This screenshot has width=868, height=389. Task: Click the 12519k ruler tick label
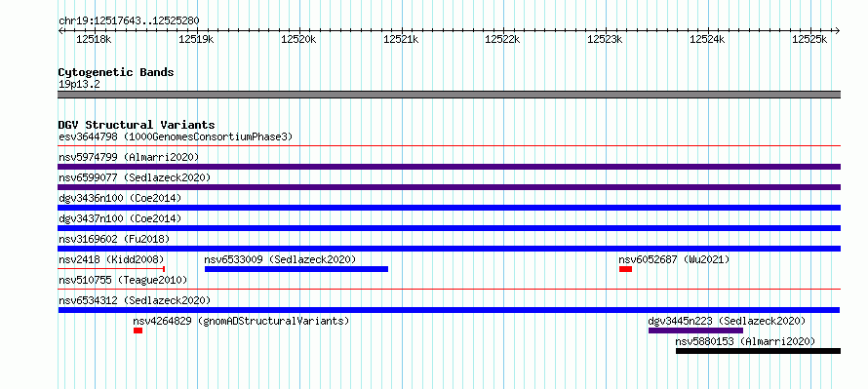[196, 39]
